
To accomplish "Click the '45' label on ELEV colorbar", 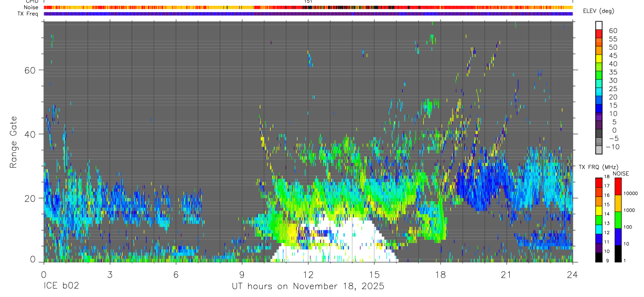I will click(x=613, y=56).
